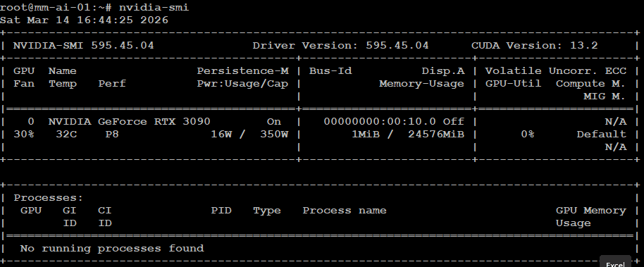Click the 'GPU Memory' column header
644x267 pixels.
pyautogui.click(x=590, y=211)
